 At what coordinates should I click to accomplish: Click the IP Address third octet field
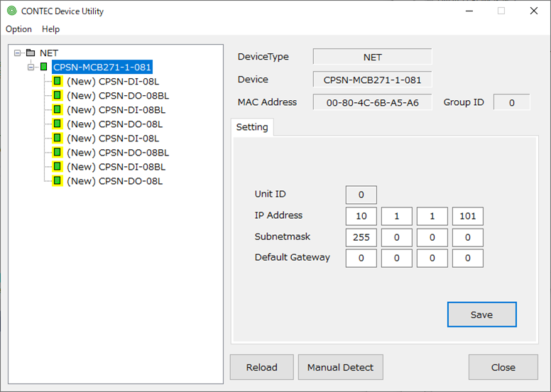click(432, 216)
